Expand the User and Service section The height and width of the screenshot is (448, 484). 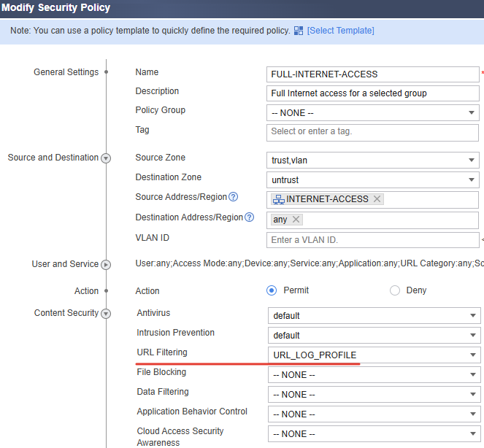click(x=106, y=265)
